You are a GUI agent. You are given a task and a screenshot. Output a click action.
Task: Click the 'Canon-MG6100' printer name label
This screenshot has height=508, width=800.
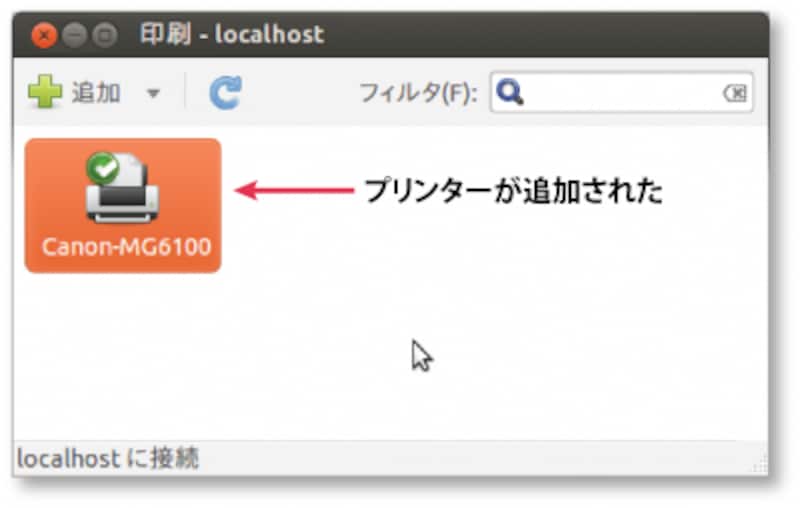(x=126, y=247)
